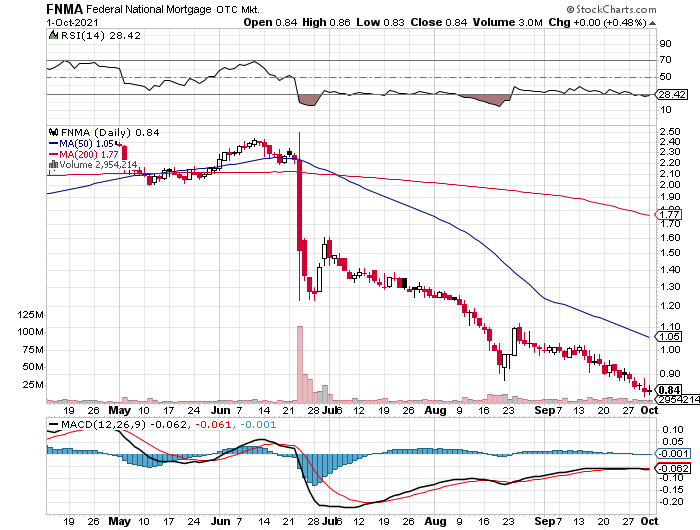Click the MA(50) 1.05 legend entry
700x530 pixels.
[81, 144]
